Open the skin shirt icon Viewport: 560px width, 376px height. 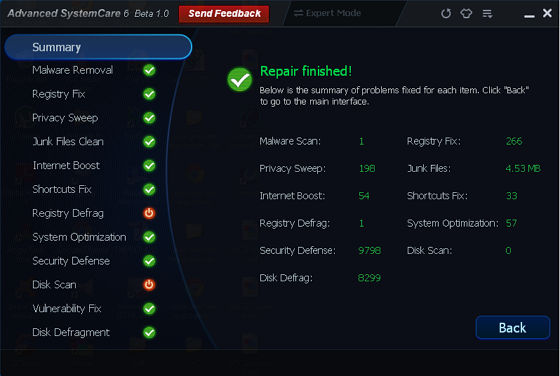pyautogui.click(x=466, y=14)
